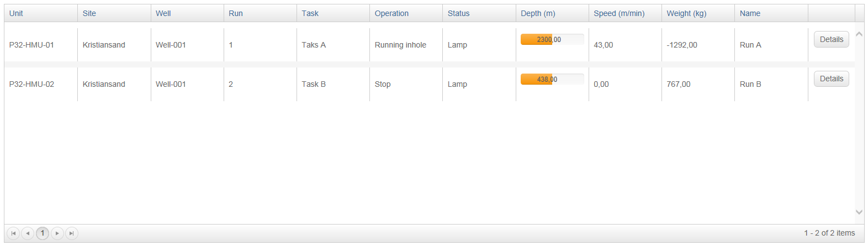Screen dimensions: 868x245
Task: Go to first page in pager
Action: (13, 233)
